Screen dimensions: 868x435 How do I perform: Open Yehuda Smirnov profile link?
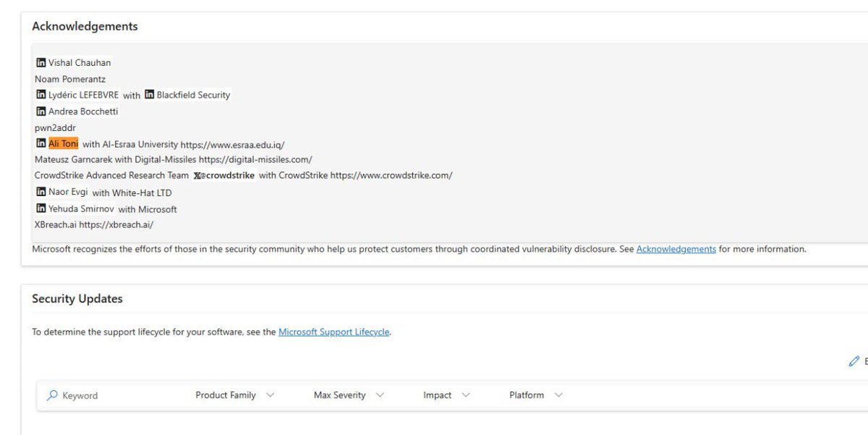(81, 208)
